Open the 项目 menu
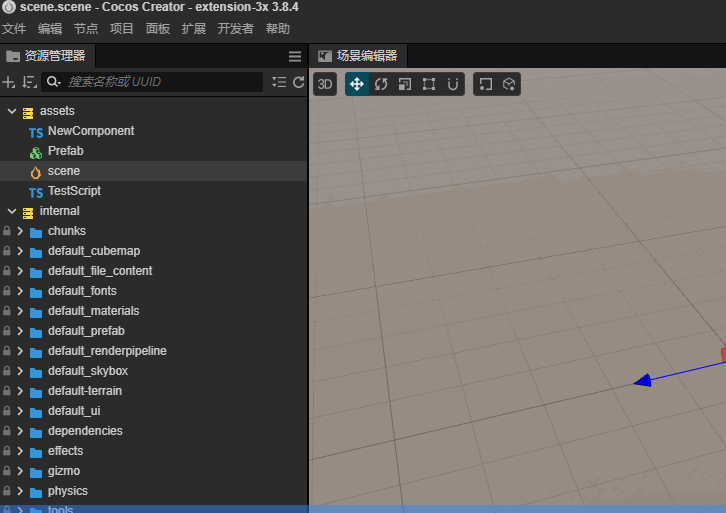Screen dimensions: 726x513 click(x=122, y=29)
